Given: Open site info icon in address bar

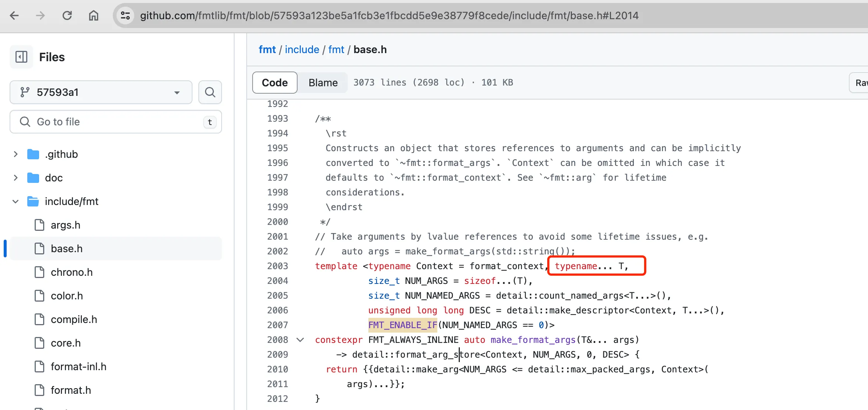Looking at the screenshot, I should click(x=125, y=15).
